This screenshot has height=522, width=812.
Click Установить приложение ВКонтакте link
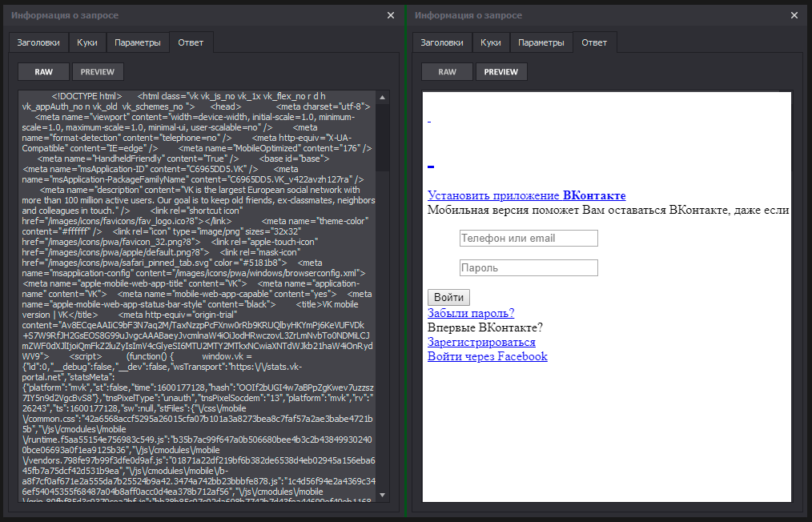point(527,195)
